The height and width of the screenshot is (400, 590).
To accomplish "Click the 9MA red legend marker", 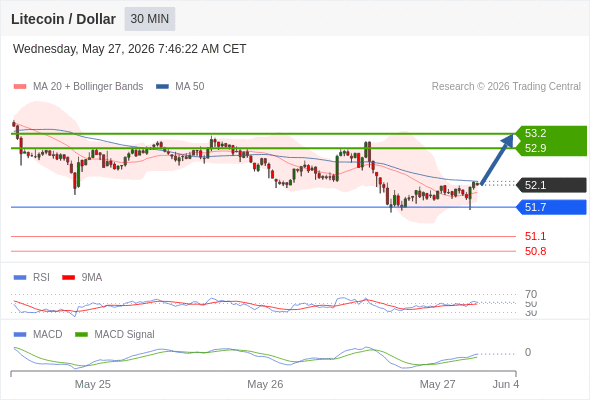I will (x=68, y=278).
